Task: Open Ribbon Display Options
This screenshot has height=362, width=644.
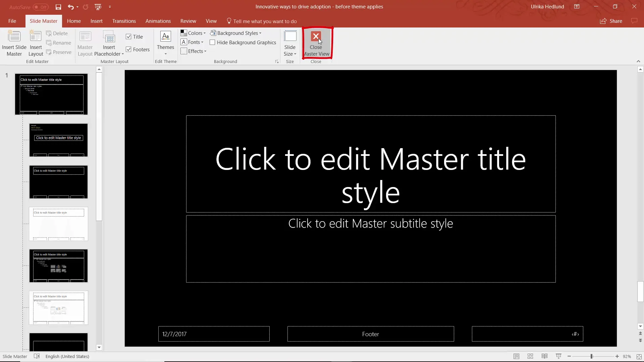Action: [x=577, y=7]
